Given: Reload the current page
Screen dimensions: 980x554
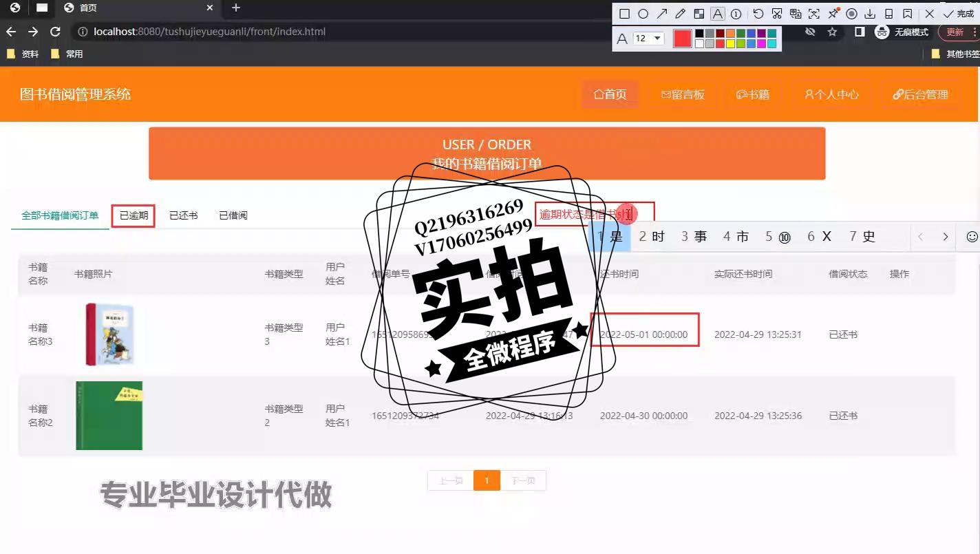Looking at the screenshot, I should click(56, 32).
